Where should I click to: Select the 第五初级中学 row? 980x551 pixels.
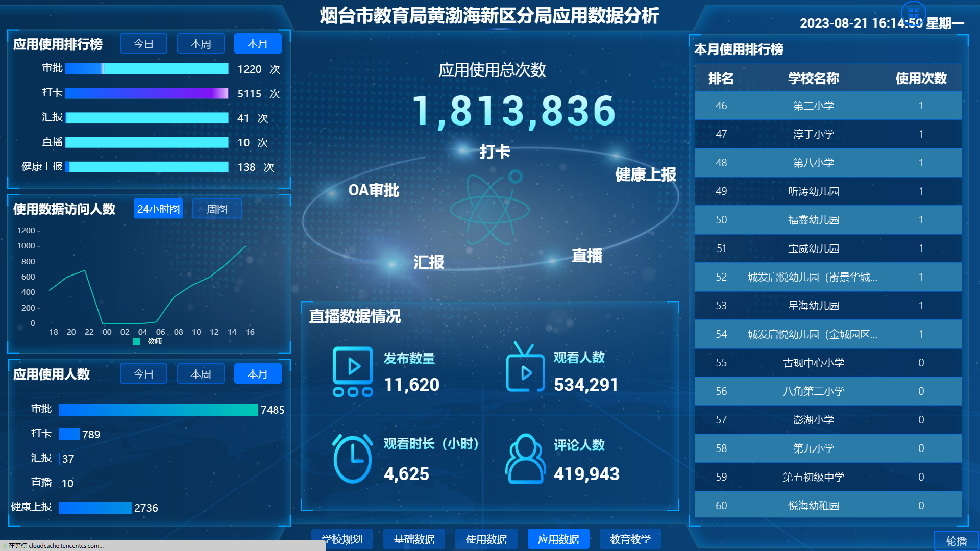tap(828, 477)
